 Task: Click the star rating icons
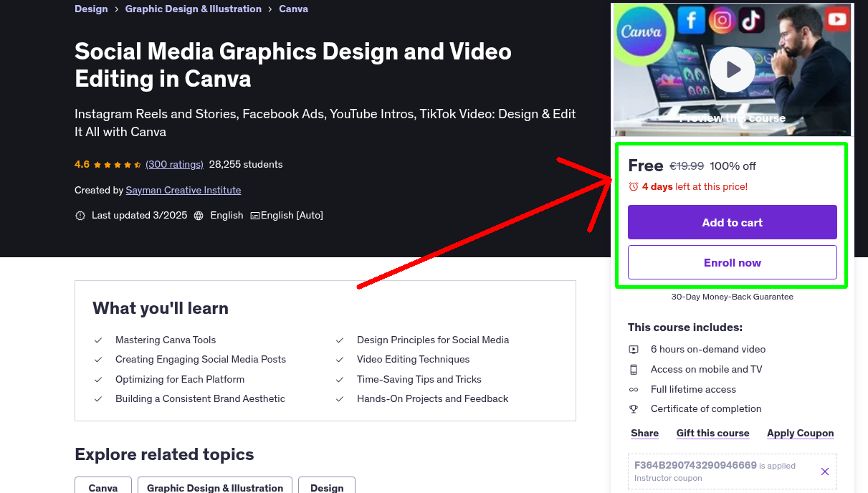point(118,164)
